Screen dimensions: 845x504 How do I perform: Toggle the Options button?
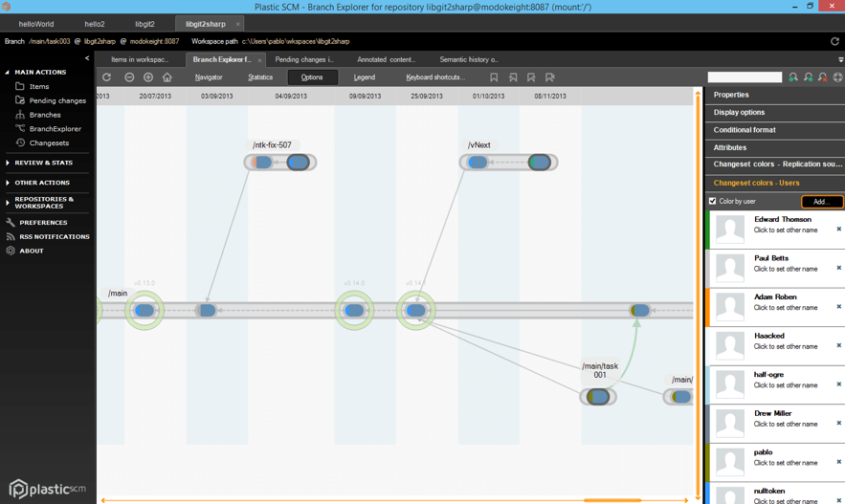312,77
